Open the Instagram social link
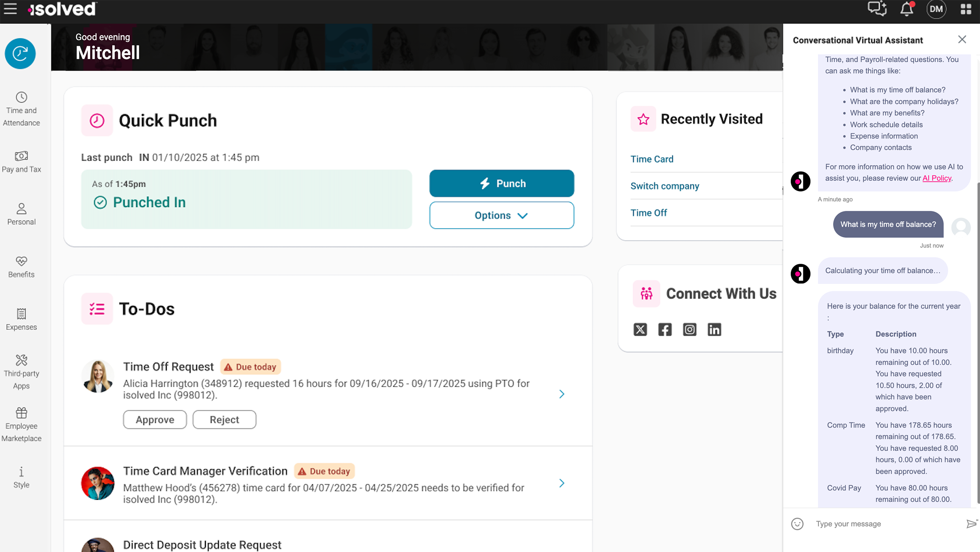 [689, 329]
